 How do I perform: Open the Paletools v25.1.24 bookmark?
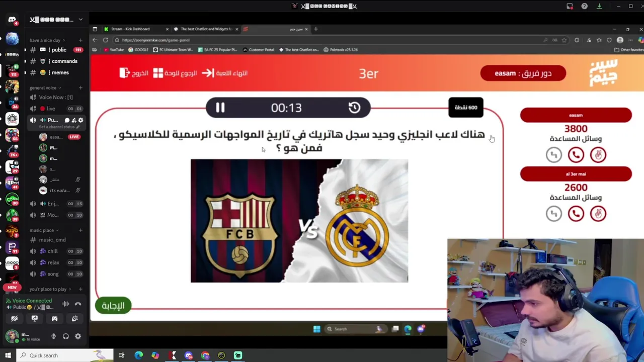(341, 50)
